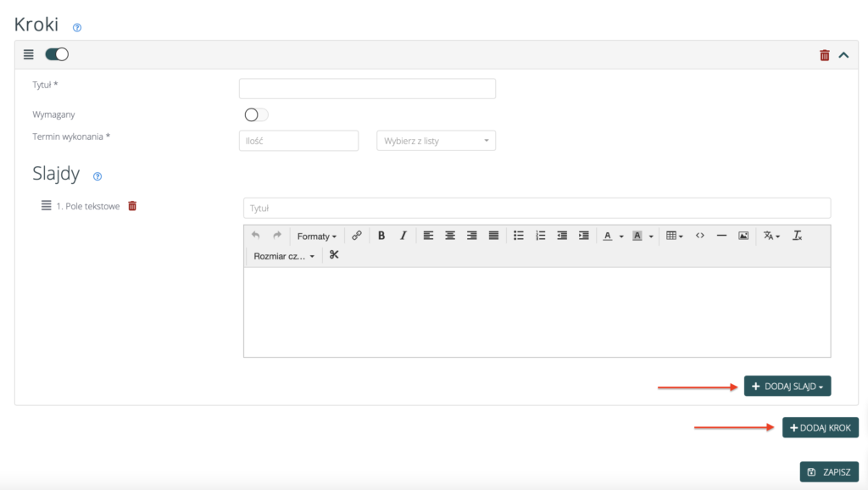Click the DODAJ SLAJD button
Screen dimensions: 868x490
pyautogui.click(x=787, y=387)
